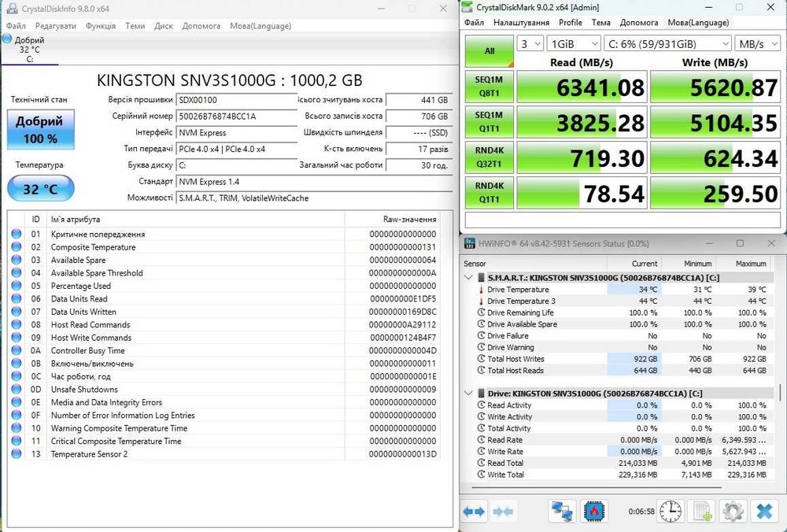Click status orb of Composite Temperature row
Image resolution: width=787 pixels, height=532 pixels.
coord(17,247)
